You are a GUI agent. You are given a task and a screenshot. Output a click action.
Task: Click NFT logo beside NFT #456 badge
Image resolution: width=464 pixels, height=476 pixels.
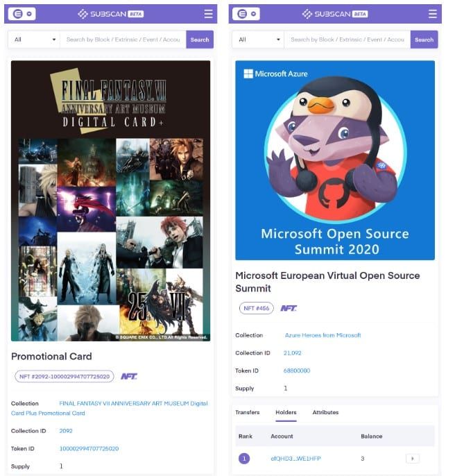tap(289, 308)
